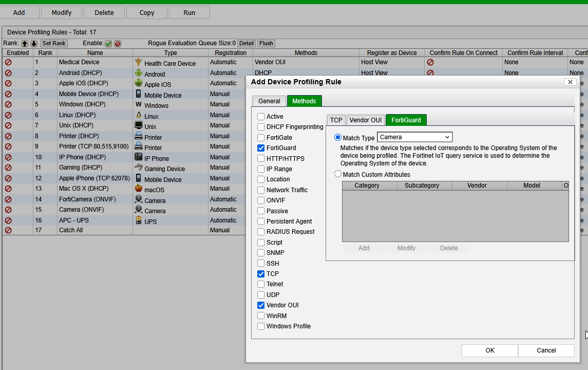The image size is (588, 370).
Task: Click the macOS type icon
Action: coord(138,189)
